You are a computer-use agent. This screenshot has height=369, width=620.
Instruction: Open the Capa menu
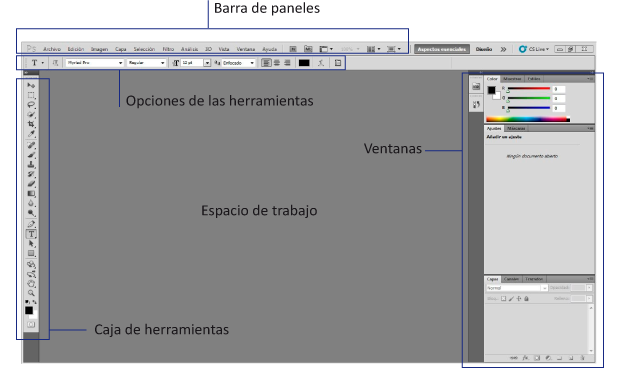(x=121, y=49)
